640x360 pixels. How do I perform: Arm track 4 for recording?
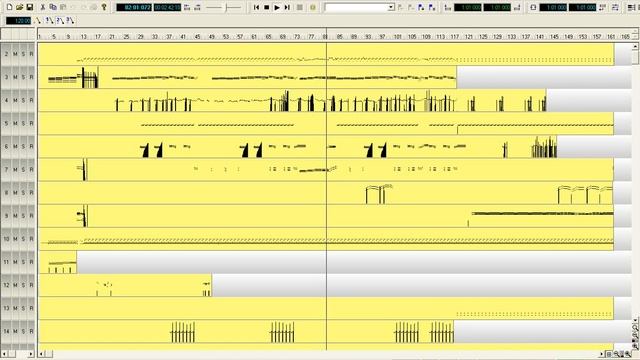click(31, 100)
